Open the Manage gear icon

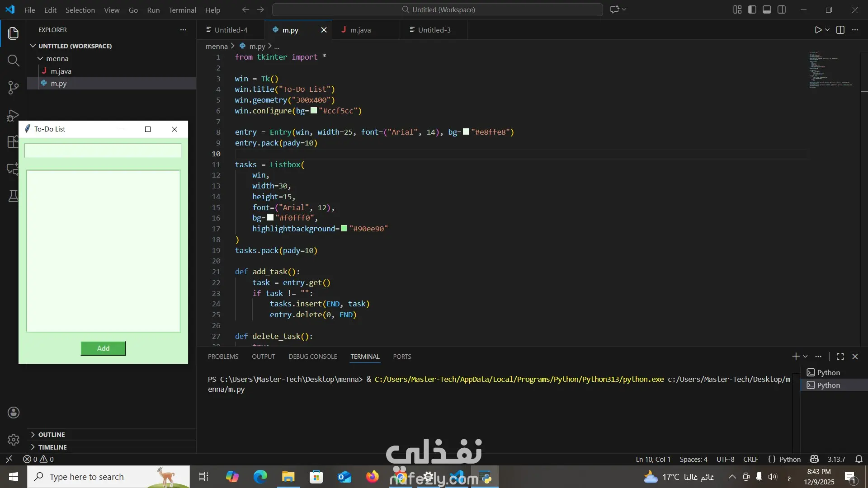tap(14, 439)
